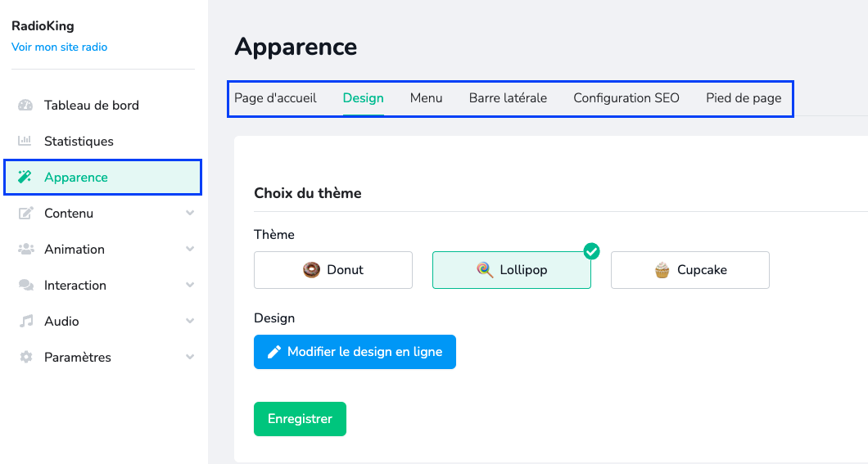Image resolution: width=868 pixels, height=464 pixels.
Task: Click the Apparence magic wand icon
Action: (x=25, y=177)
